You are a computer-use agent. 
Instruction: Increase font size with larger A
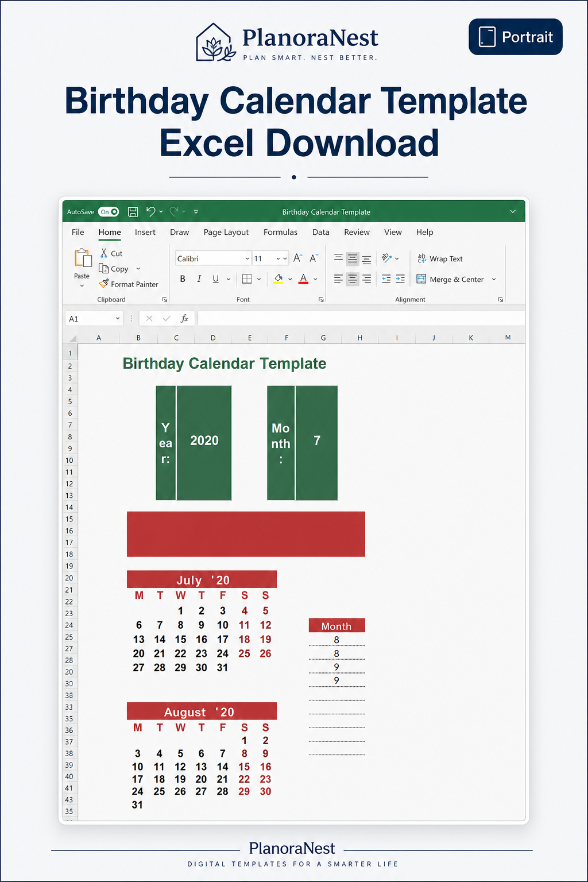coord(297,258)
